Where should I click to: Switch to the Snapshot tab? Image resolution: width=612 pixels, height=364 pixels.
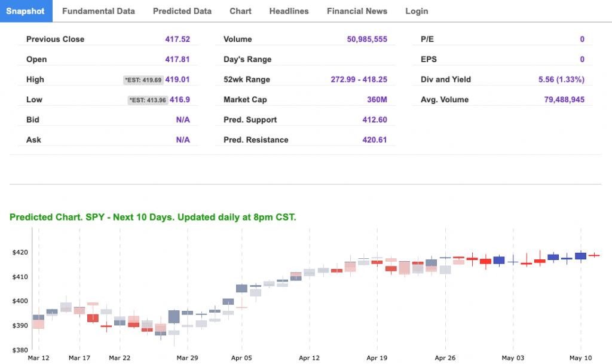[x=26, y=11]
